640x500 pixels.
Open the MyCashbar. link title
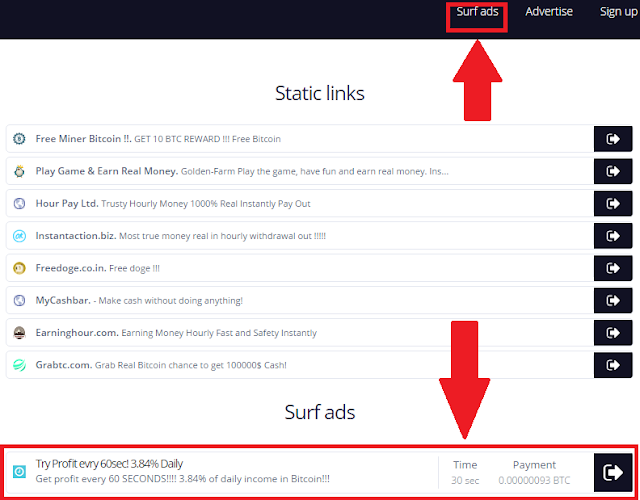[63, 300]
